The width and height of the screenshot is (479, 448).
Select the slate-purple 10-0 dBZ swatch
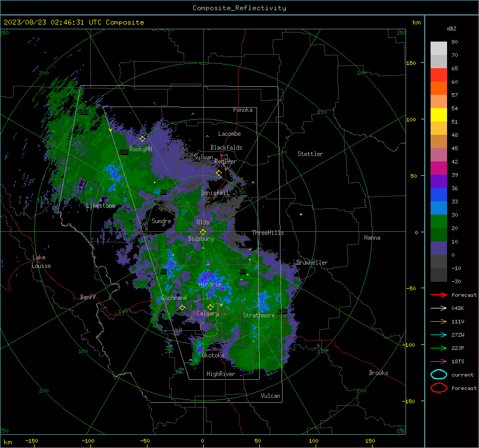tap(439, 248)
